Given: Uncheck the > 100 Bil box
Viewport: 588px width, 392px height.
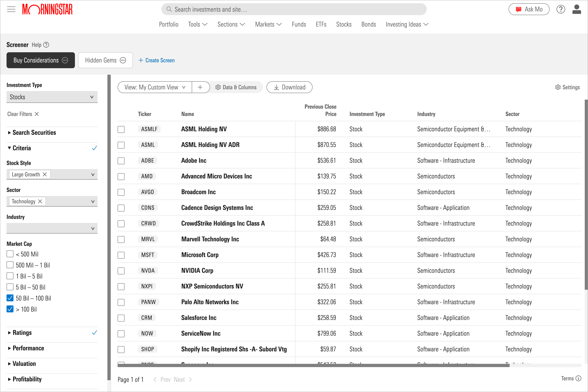Looking at the screenshot, I should [x=10, y=309].
